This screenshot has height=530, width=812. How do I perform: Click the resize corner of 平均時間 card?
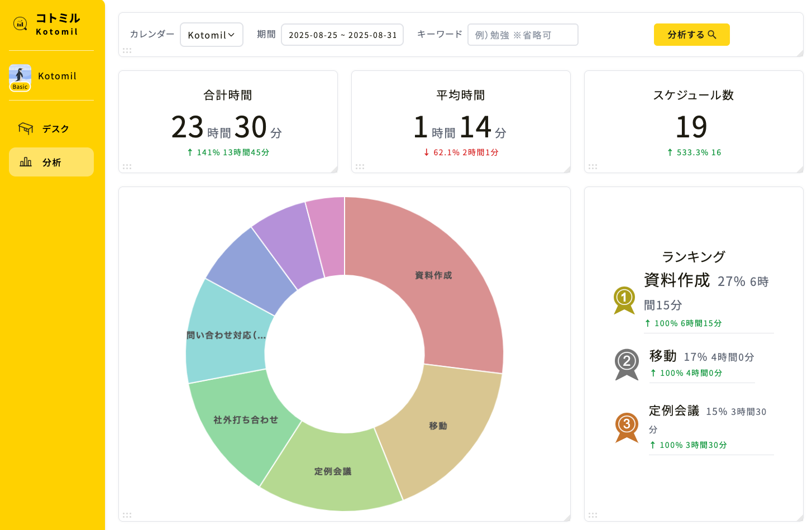coord(567,169)
